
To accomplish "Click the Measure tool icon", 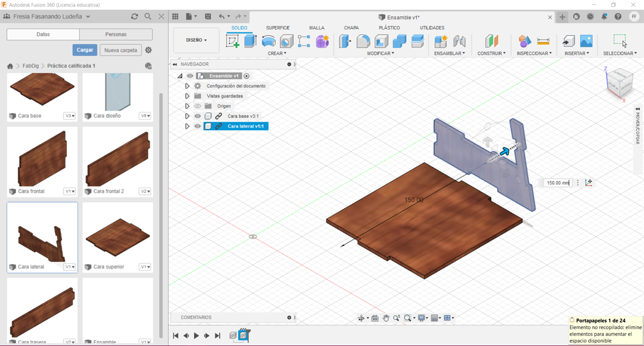I will (543, 41).
